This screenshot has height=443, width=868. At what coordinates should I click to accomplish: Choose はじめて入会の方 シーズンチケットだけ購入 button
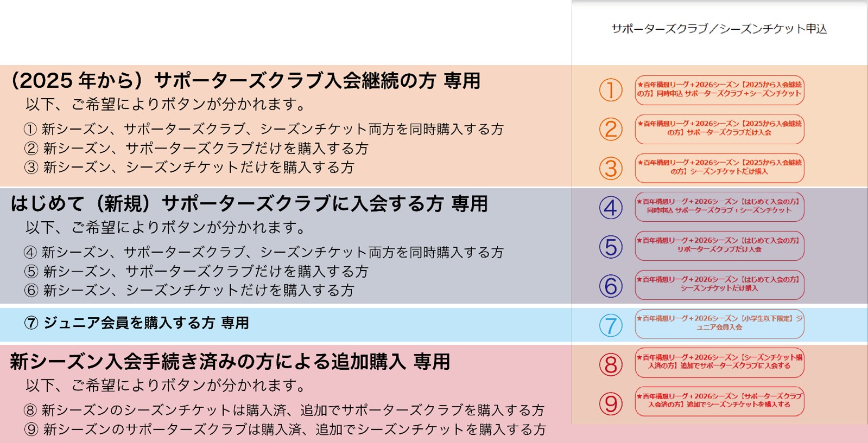coord(719,285)
